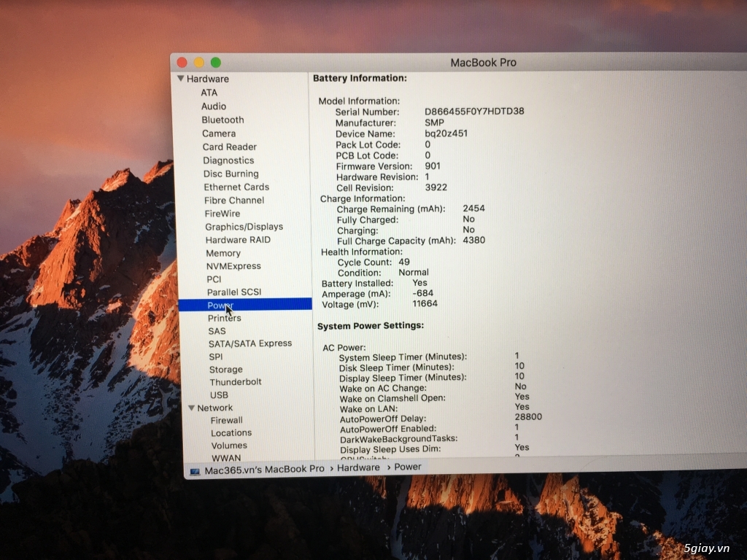This screenshot has height=560, width=747.
Task: Select Parallel SCSI in the sidebar
Action: coord(234,292)
